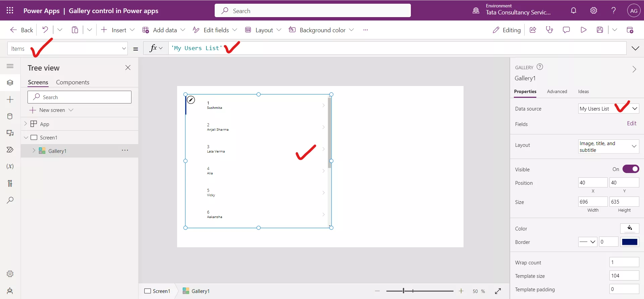The image size is (644, 299).
Task: Open Settings gear at bottom of left rail
Action: (x=10, y=274)
